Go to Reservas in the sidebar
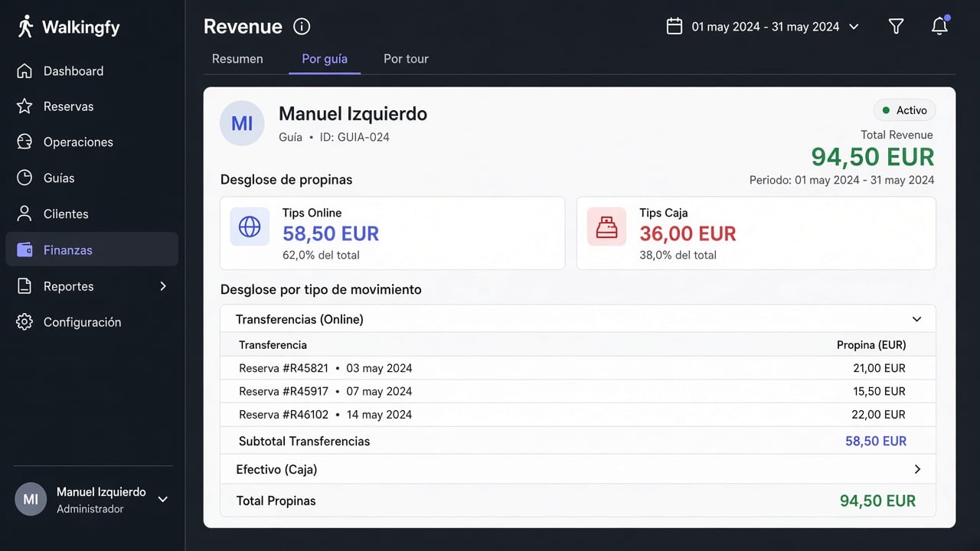Image resolution: width=980 pixels, height=551 pixels. (x=92, y=106)
